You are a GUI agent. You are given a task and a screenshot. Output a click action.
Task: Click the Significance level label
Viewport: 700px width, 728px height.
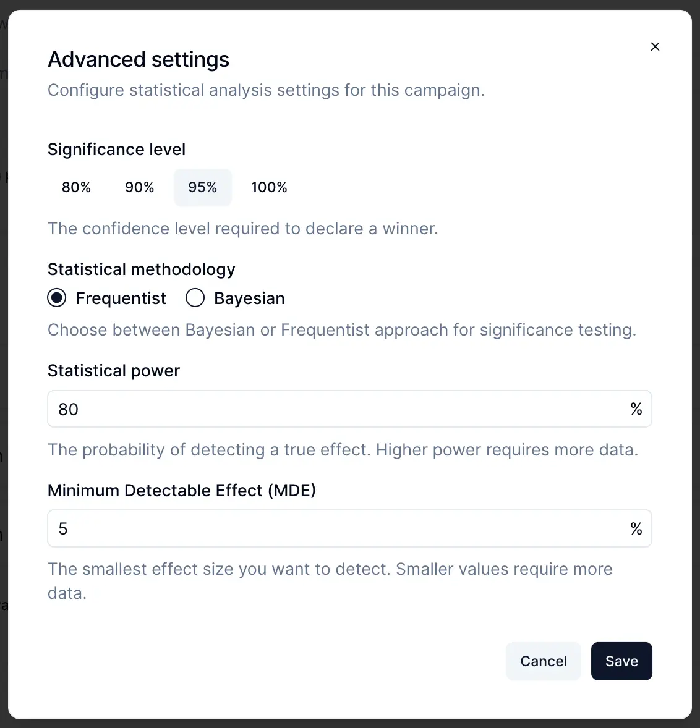[x=117, y=150]
